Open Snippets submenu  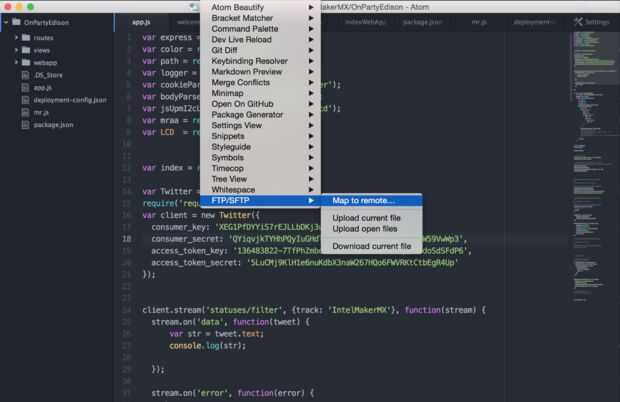(260, 136)
